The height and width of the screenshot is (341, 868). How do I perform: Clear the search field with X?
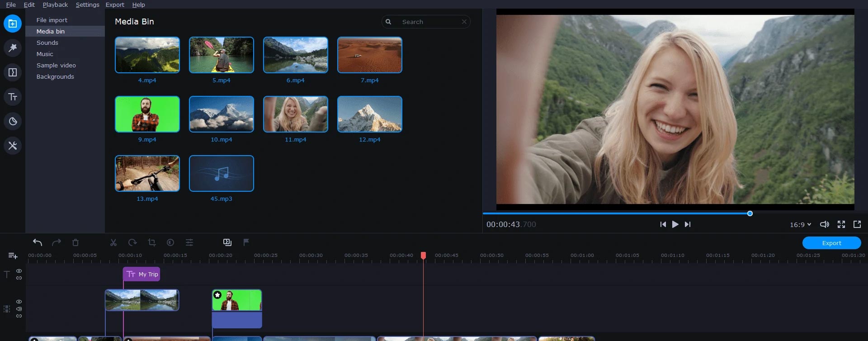tap(464, 22)
